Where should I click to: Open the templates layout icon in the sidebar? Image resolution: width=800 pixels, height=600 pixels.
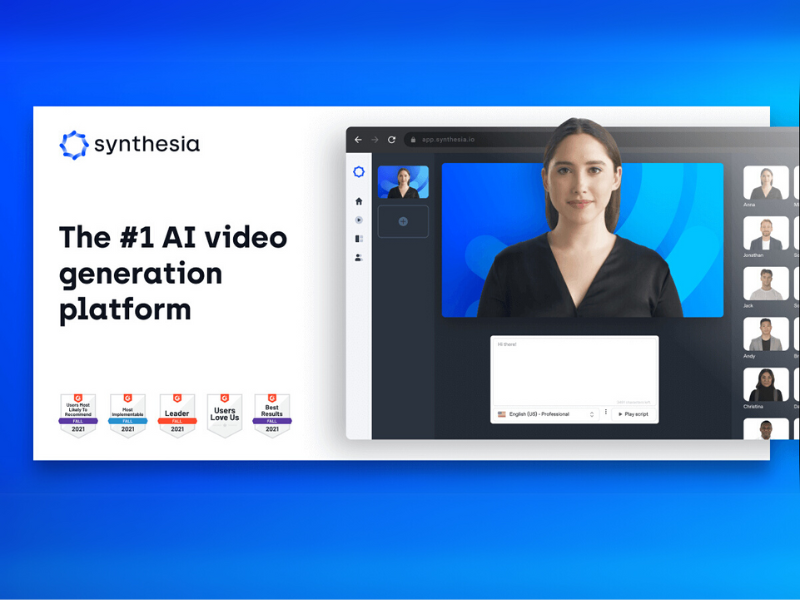(359, 238)
